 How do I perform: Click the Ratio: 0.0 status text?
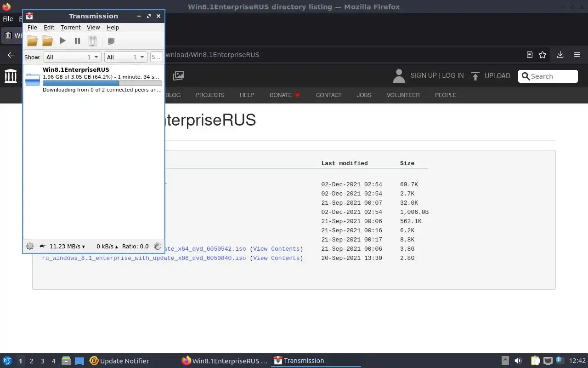coord(135,246)
